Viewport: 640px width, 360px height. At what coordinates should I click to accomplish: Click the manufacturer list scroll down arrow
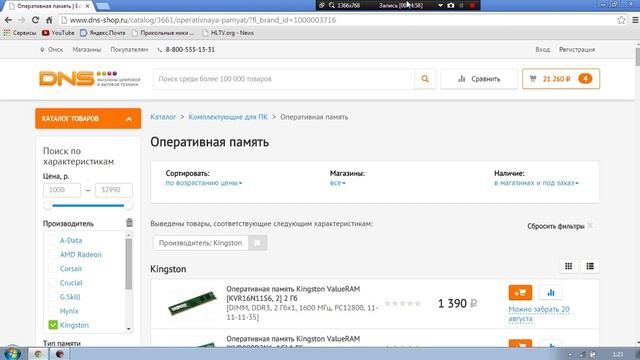click(129, 329)
